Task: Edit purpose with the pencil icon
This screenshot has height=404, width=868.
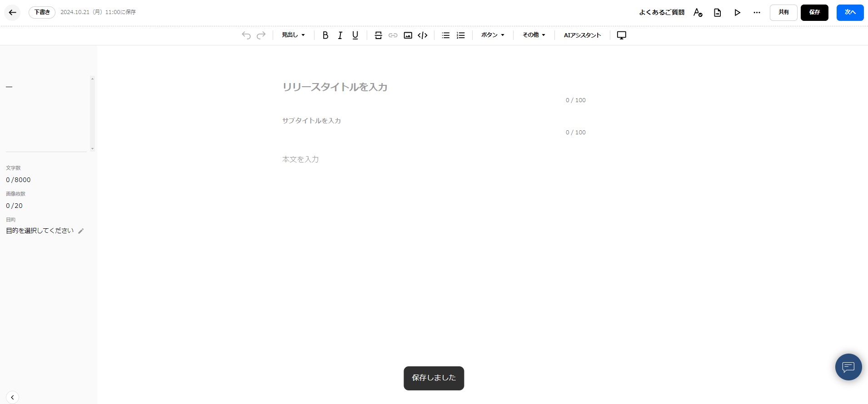Action: click(81, 231)
